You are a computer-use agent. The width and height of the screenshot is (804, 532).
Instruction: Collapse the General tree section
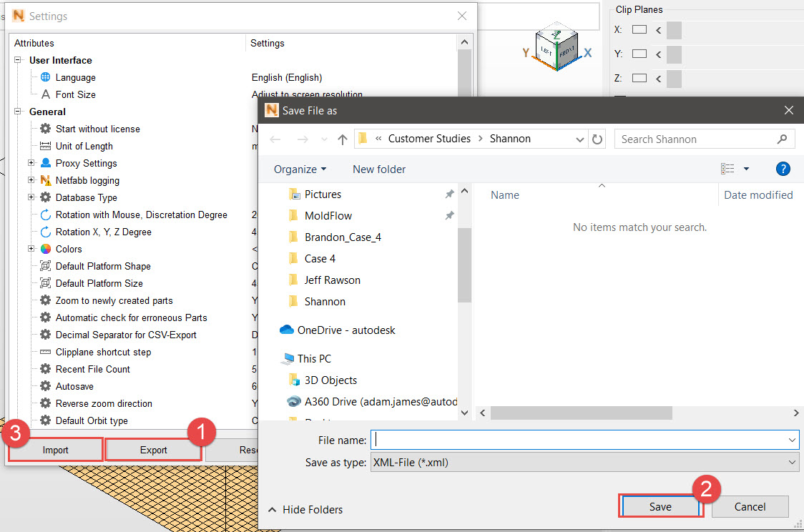pos(18,112)
